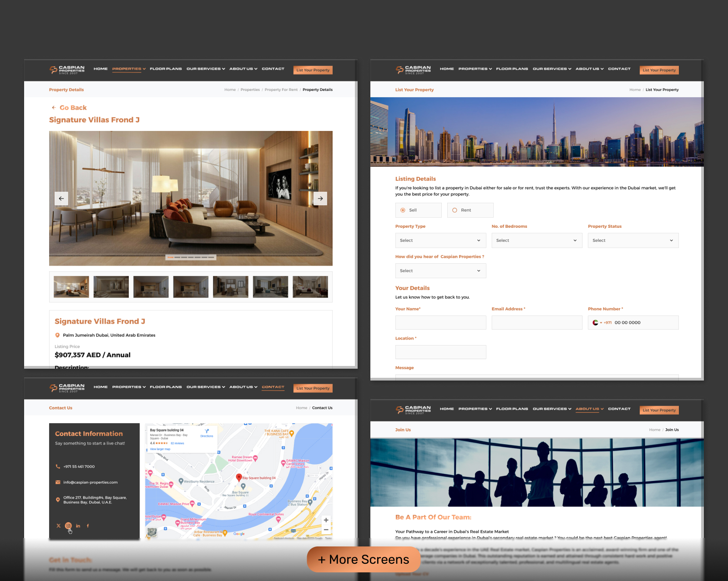Click the Facebook social icon

point(88,526)
